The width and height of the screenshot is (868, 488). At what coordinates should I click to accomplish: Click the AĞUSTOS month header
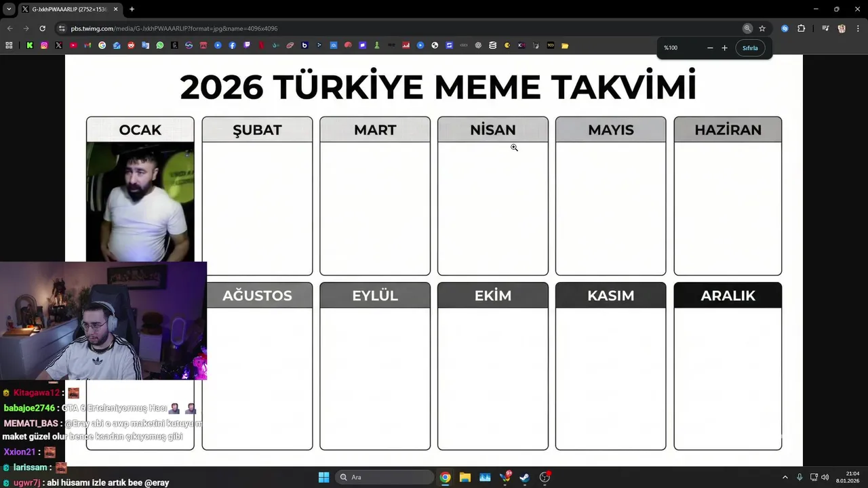point(258,296)
